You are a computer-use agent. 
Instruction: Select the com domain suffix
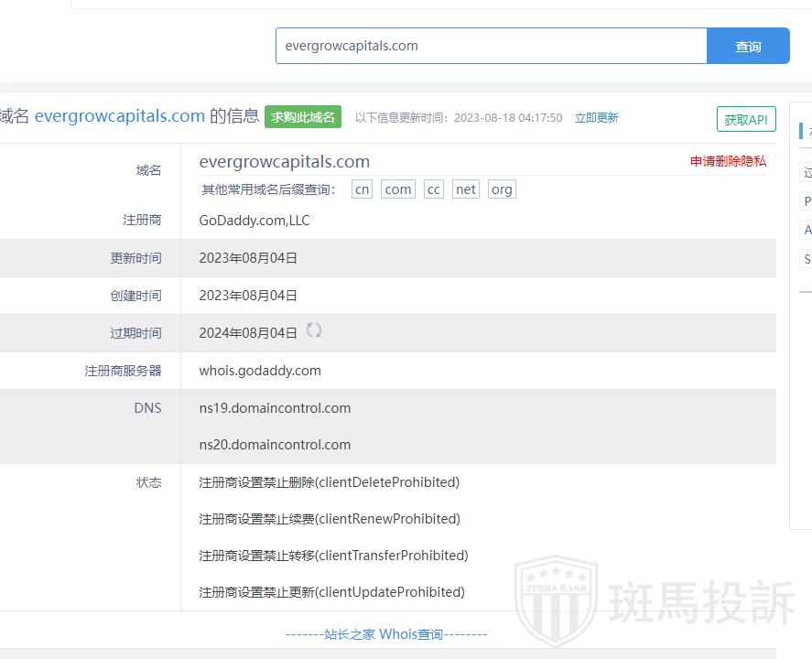[398, 189]
